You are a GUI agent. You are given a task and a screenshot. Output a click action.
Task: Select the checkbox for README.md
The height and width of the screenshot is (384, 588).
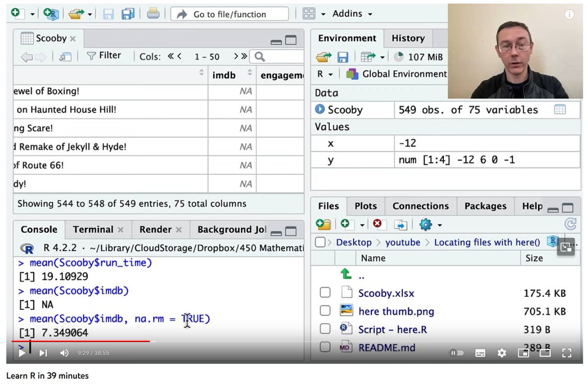(325, 347)
